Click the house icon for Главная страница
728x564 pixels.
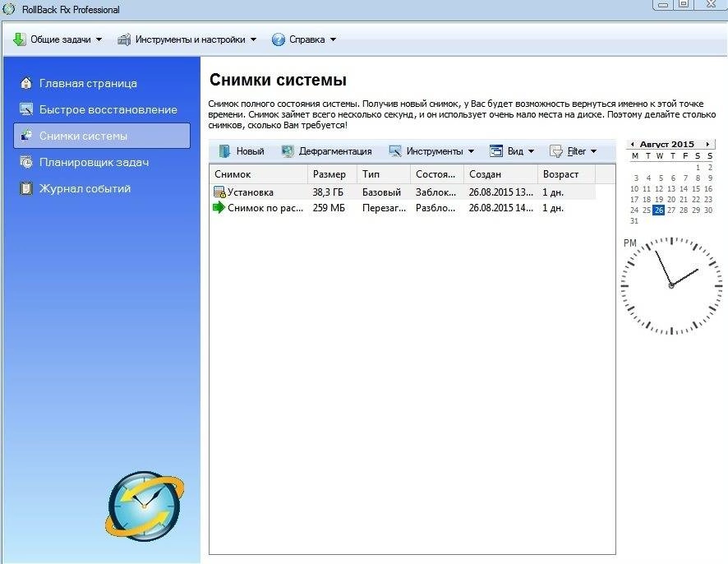pyautogui.click(x=26, y=83)
